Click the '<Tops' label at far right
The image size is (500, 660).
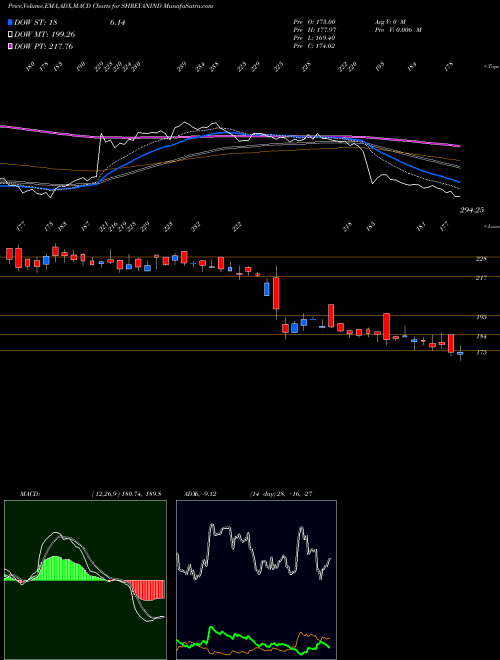[491, 67]
